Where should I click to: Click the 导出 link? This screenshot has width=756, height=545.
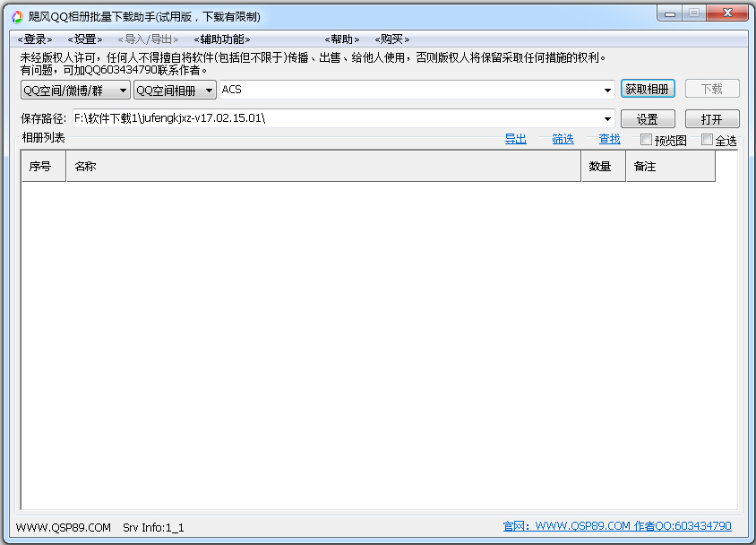pos(515,139)
